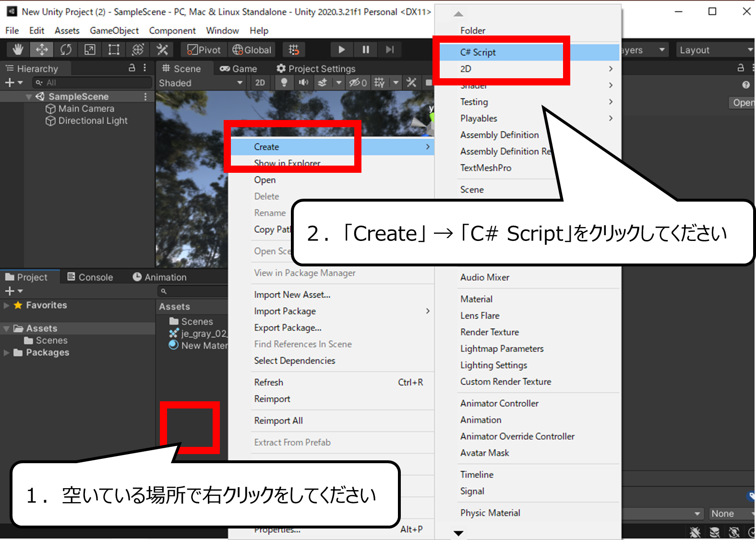Image resolution: width=756 pixels, height=540 pixels.
Task: Select the combined Transform tool
Action: coord(138,50)
